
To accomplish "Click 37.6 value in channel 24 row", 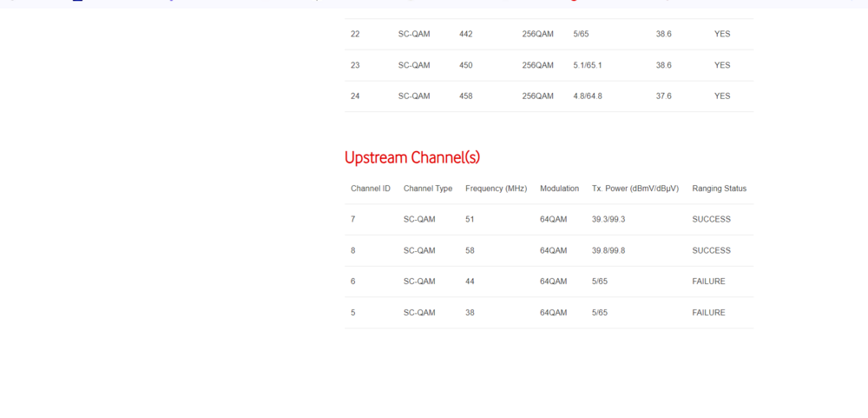I will pos(664,96).
